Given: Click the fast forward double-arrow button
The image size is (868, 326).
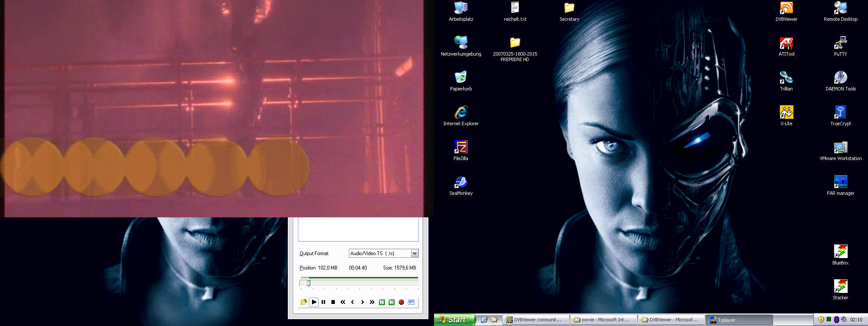Looking at the screenshot, I should [372, 302].
